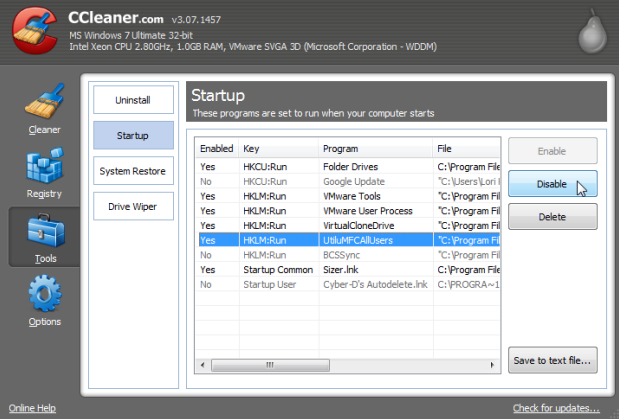The height and width of the screenshot is (419, 619).
Task: Select Cyber-D's Autodelete.lnk entry
Action: click(348, 284)
